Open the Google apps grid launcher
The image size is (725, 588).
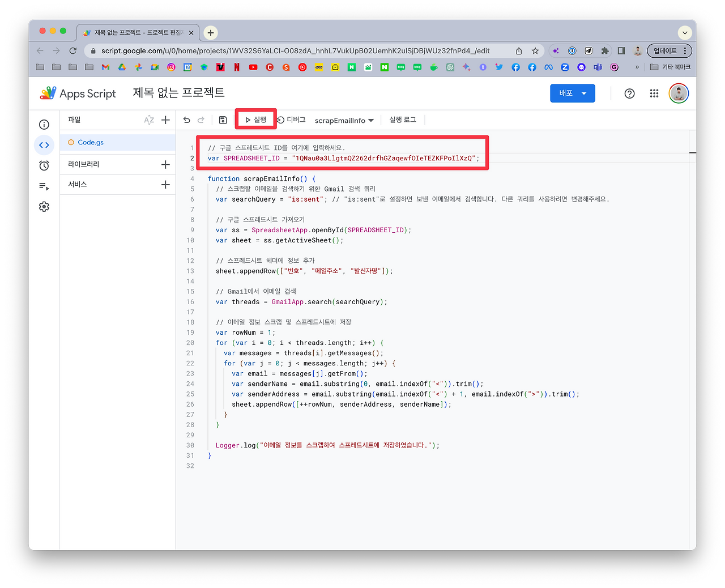coord(654,93)
